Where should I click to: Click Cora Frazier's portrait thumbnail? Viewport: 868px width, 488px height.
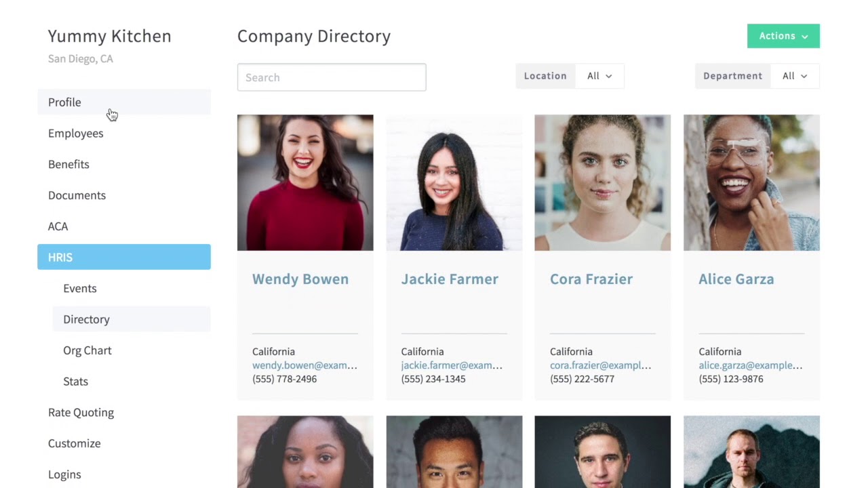coord(602,182)
